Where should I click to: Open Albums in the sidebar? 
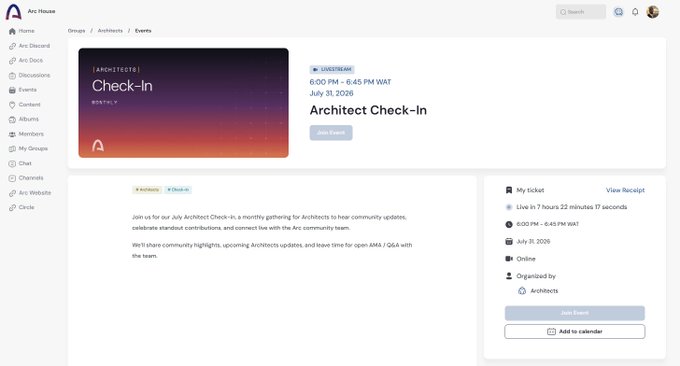[x=30, y=120]
